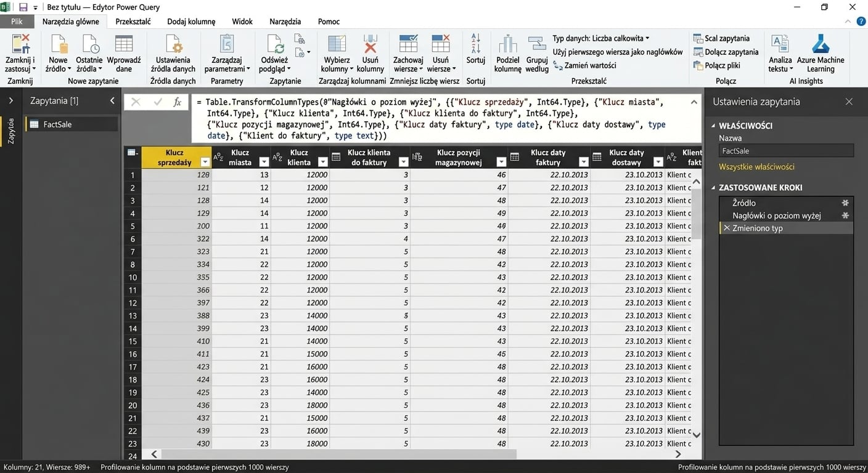Click the table menu icon in the grid corner

click(x=132, y=153)
